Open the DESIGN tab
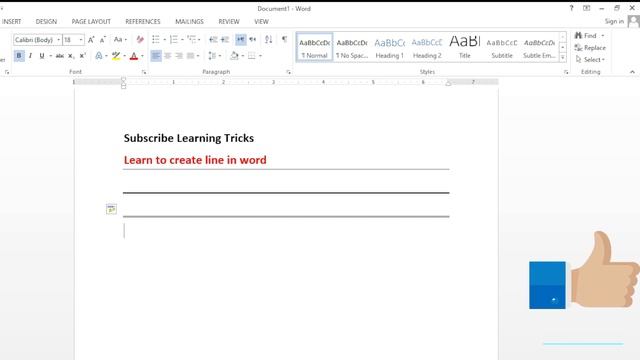 coord(46,21)
